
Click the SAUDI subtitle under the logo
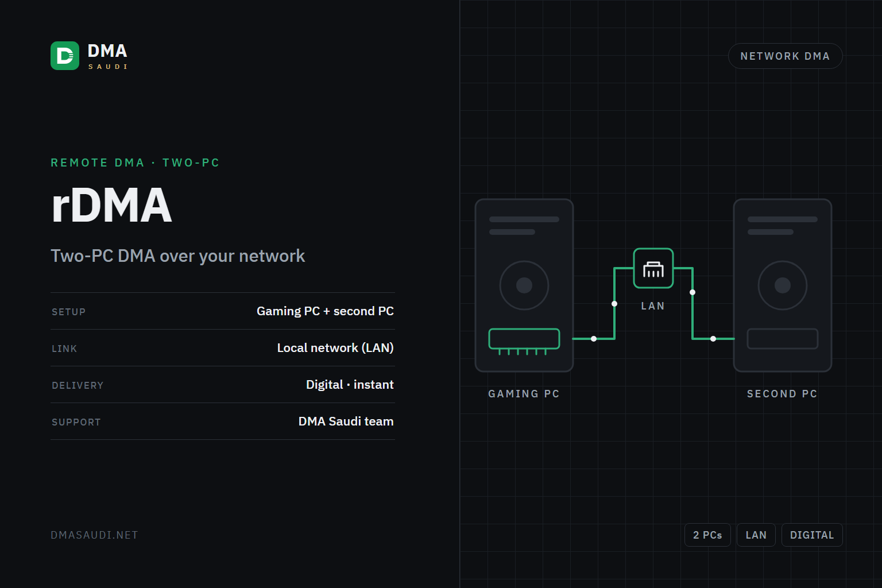pos(108,67)
